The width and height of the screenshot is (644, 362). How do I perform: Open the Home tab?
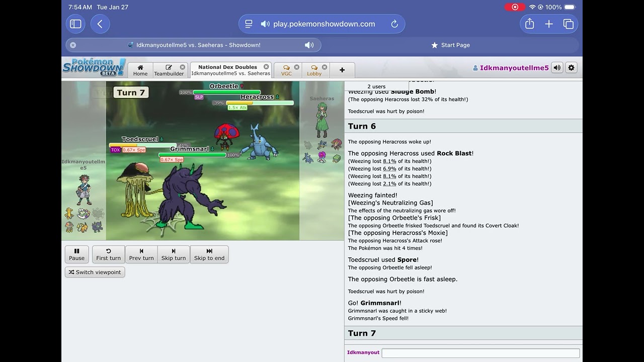click(140, 70)
